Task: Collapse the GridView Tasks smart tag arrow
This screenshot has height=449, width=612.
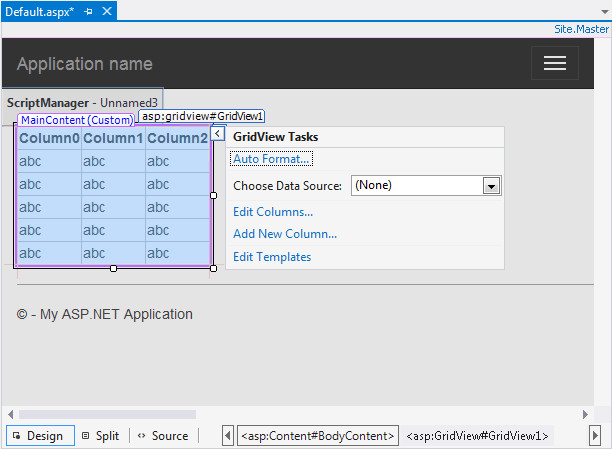Action: (x=218, y=133)
